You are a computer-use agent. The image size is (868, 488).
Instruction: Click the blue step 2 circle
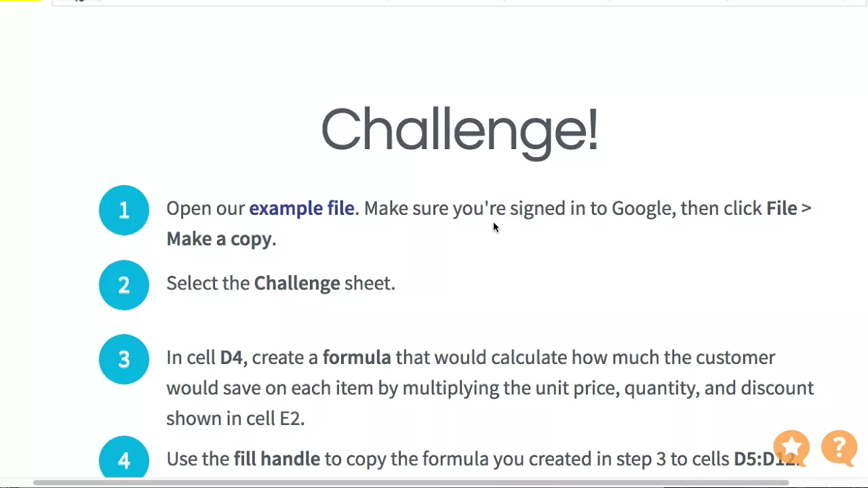coord(124,285)
